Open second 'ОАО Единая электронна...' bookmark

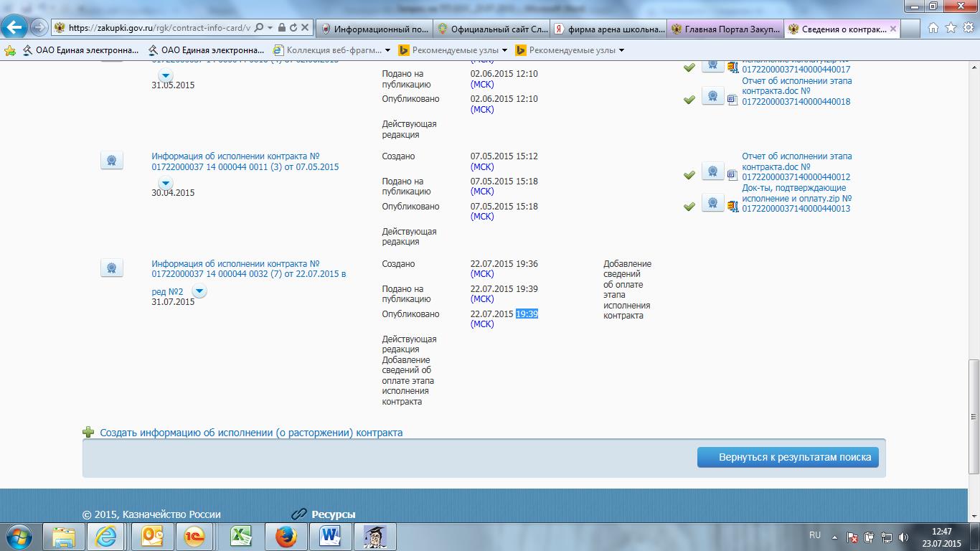coord(206,50)
